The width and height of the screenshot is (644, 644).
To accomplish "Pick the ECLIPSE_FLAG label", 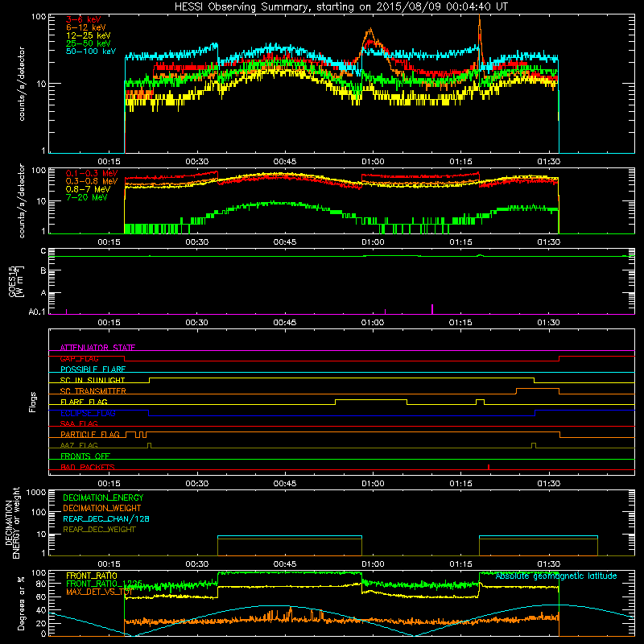I will point(88,413).
